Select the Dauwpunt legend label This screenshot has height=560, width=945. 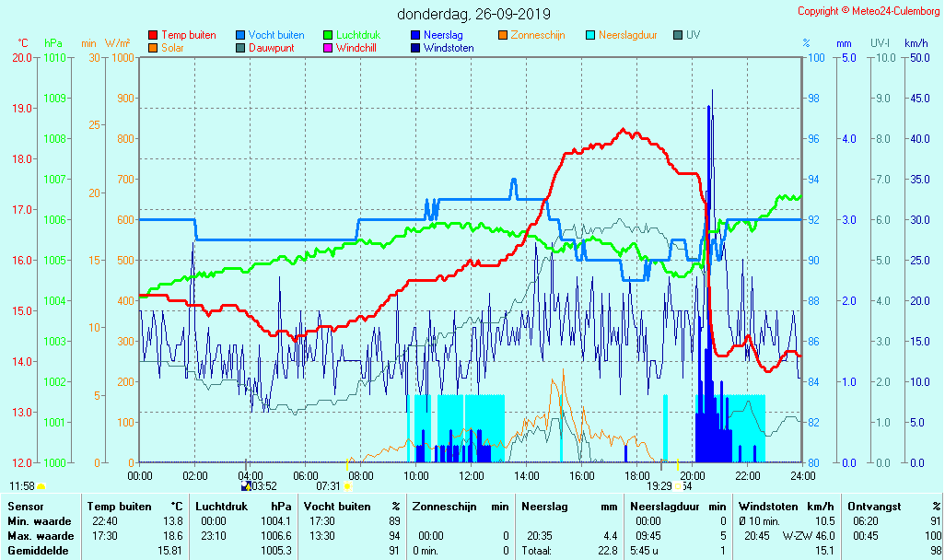pyautogui.click(x=271, y=48)
